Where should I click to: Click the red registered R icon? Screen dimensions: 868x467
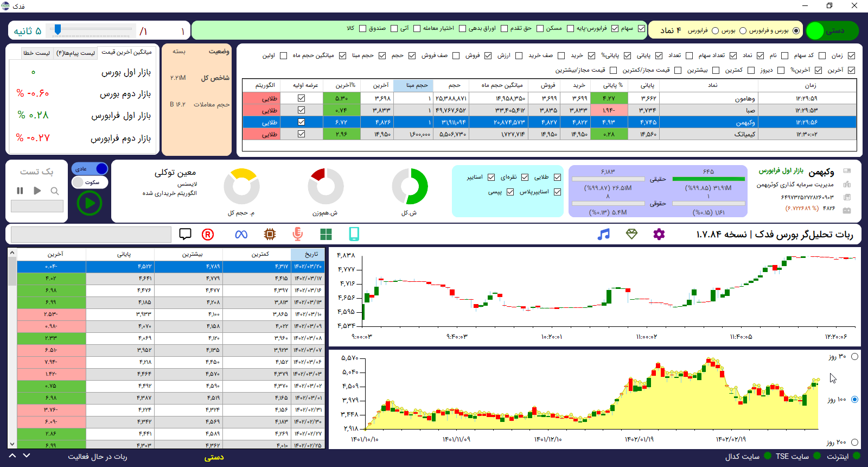(208, 234)
